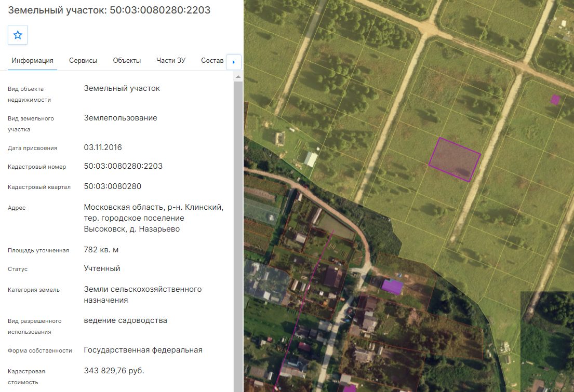Click the Дата присвоения field label

[x=32, y=148]
